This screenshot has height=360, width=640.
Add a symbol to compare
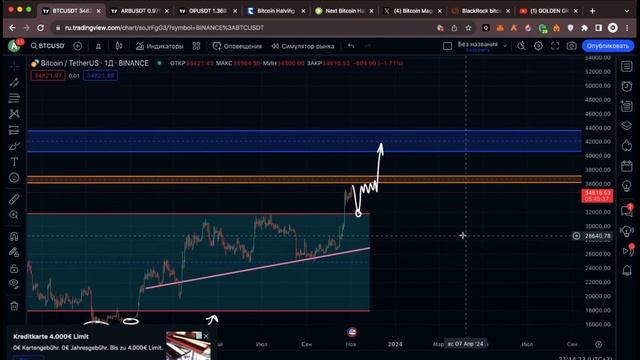click(x=78, y=46)
